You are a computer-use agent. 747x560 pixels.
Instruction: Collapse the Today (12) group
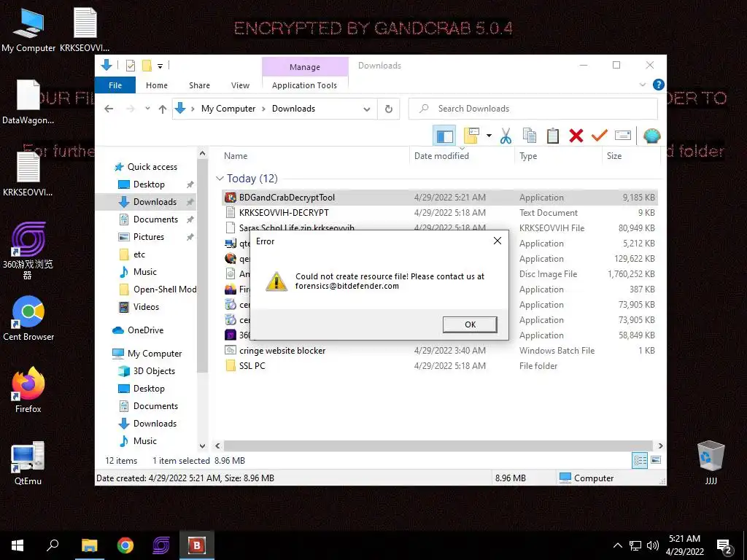point(220,179)
